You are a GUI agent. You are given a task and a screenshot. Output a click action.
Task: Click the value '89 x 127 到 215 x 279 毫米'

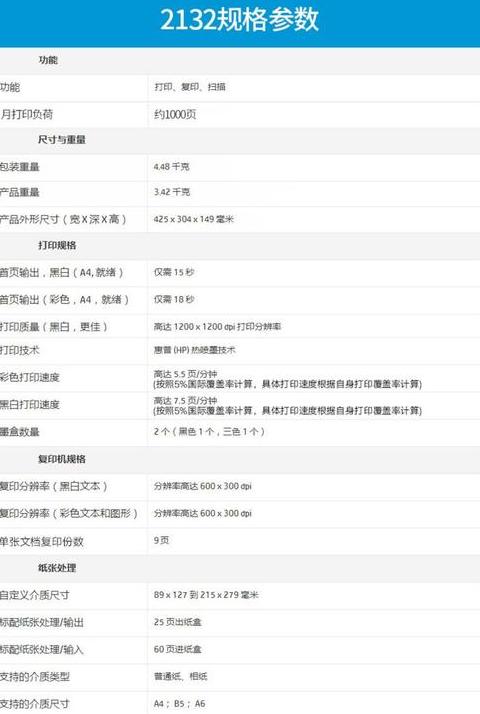coord(206,595)
